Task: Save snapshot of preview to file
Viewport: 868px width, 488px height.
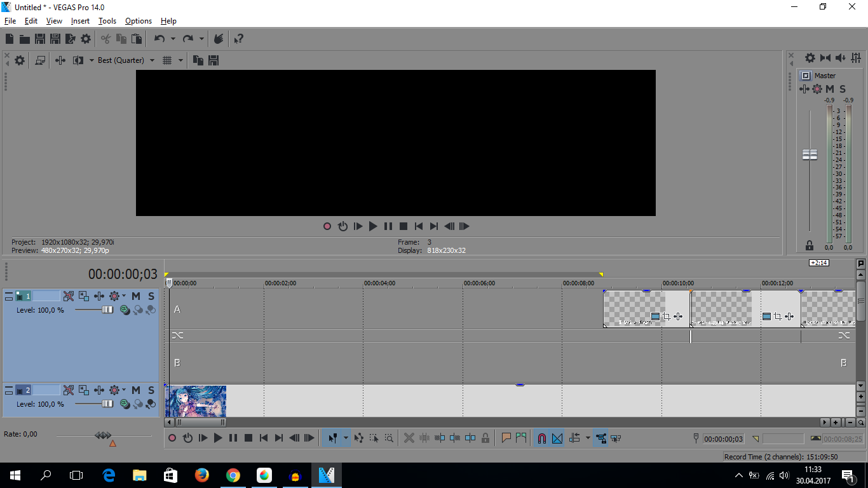Action: tap(214, 60)
